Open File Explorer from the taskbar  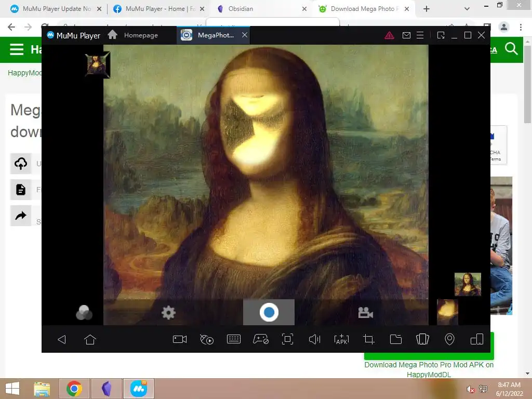click(42, 389)
